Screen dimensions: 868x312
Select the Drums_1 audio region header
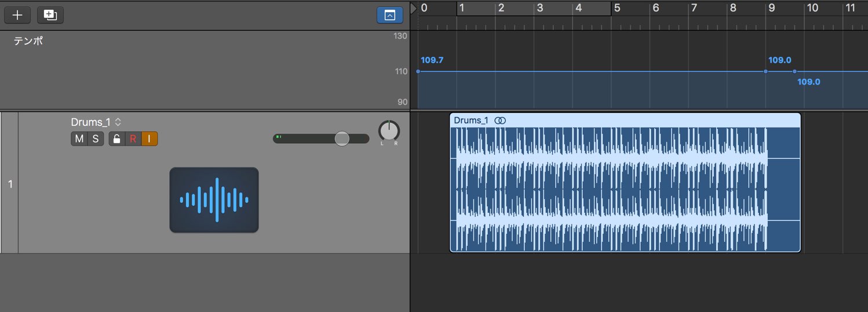pos(625,121)
